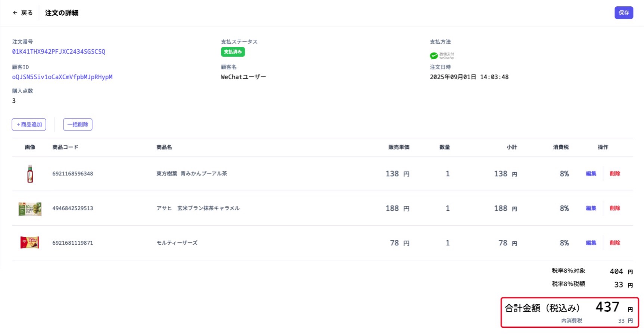Add a product using +商品追加
Image resolution: width=644 pixels, height=336 pixels.
tap(29, 124)
